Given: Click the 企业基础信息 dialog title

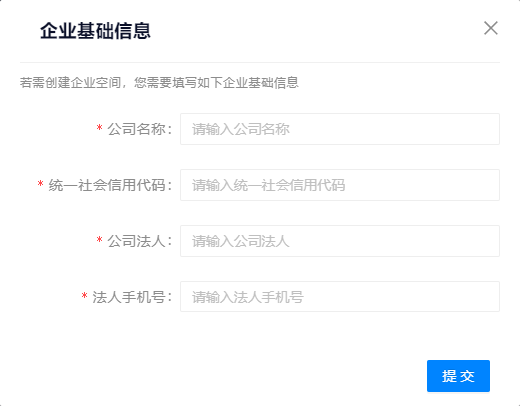Looking at the screenshot, I should coord(95,31).
